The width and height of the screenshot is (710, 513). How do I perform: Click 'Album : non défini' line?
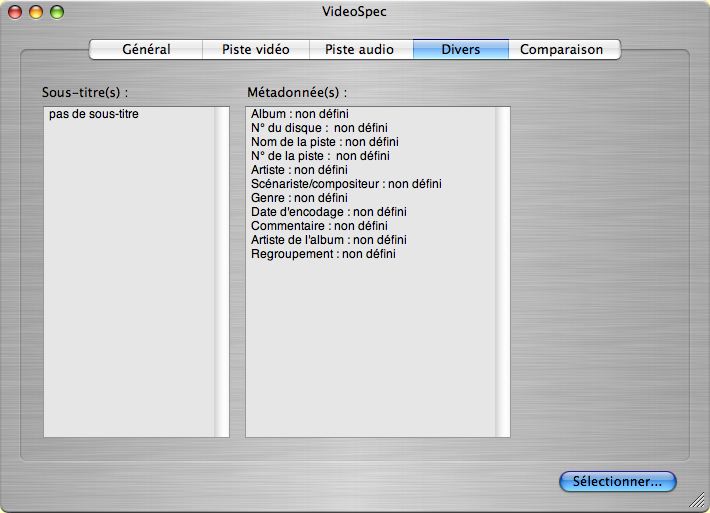pos(300,114)
